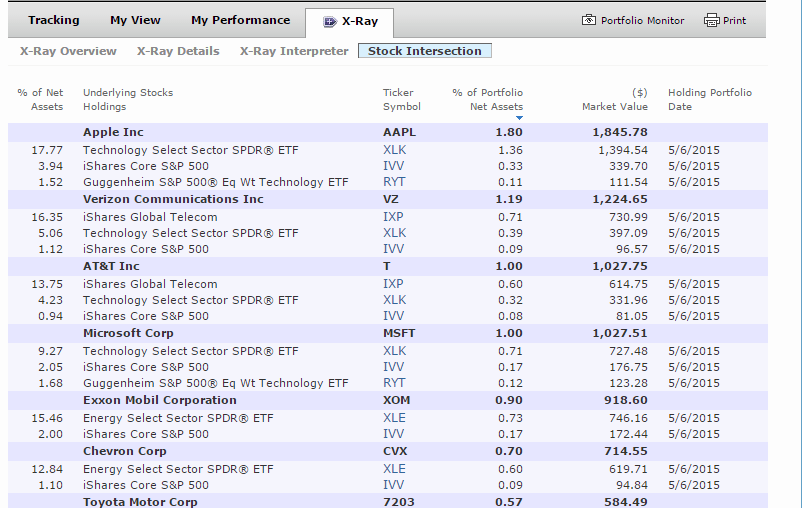Click XLK ticker under AT&T Inc
This screenshot has height=508, width=802.
point(394,300)
